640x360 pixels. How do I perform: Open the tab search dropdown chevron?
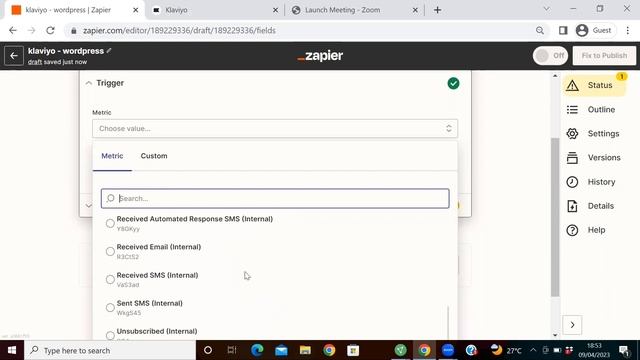point(547,9)
